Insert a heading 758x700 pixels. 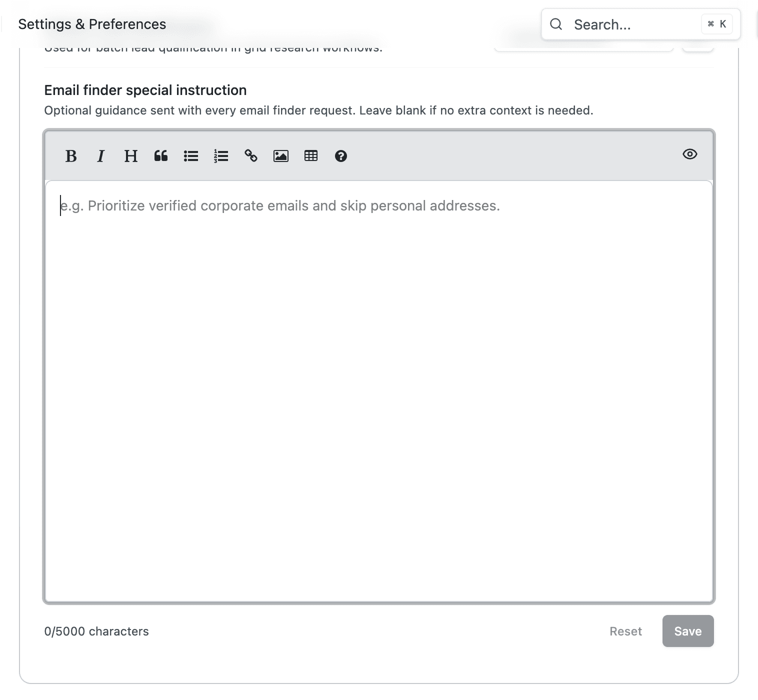[130, 156]
